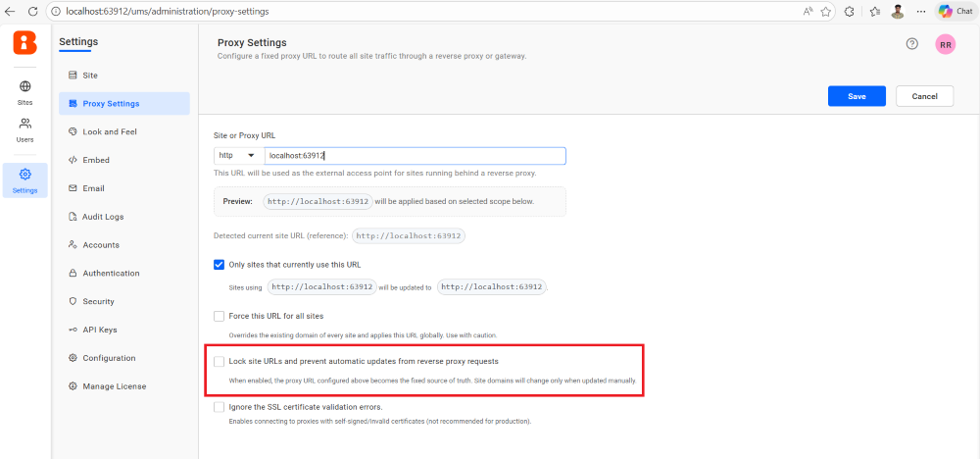Click Preview URL http://localhost:63912 chip
The width and height of the screenshot is (980, 459).
point(318,201)
